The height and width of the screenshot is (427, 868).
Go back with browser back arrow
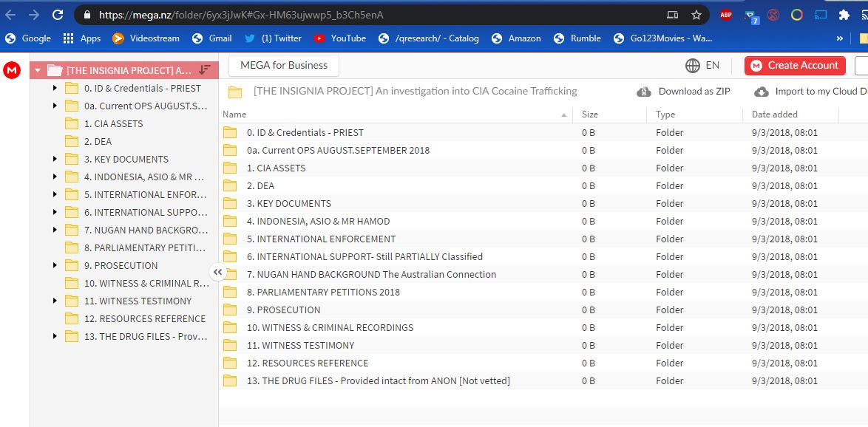click(10, 15)
